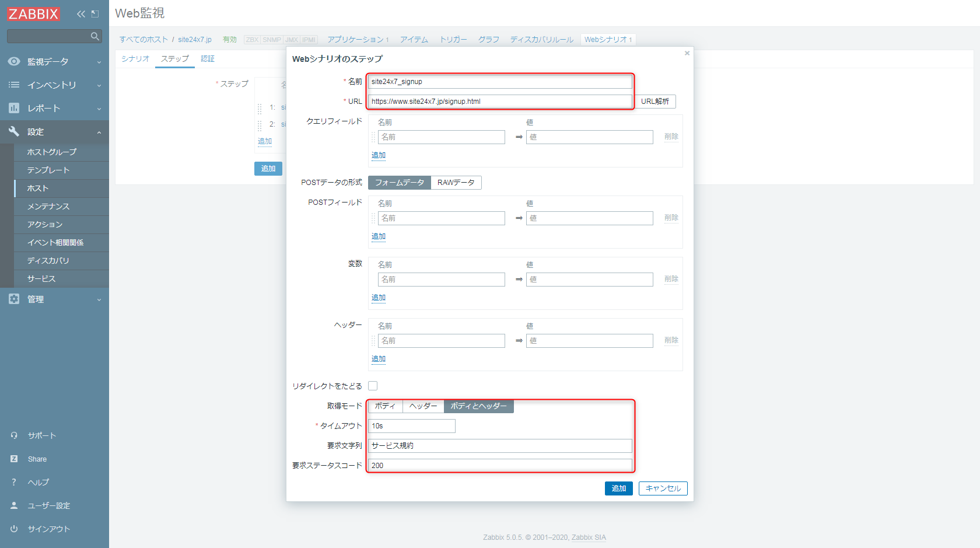Image resolution: width=980 pixels, height=548 pixels.
Task: Click drag handle of step 1 row
Action: [x=260, y=109]
